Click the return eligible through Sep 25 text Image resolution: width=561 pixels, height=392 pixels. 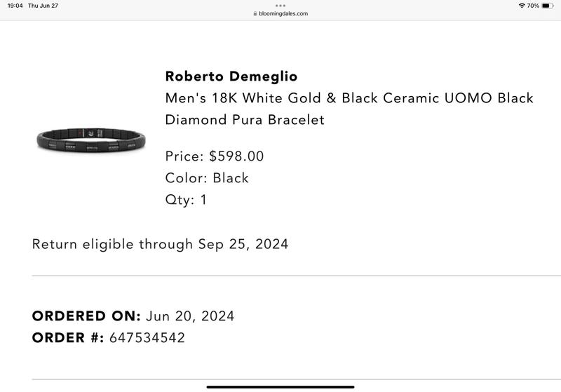160,244
